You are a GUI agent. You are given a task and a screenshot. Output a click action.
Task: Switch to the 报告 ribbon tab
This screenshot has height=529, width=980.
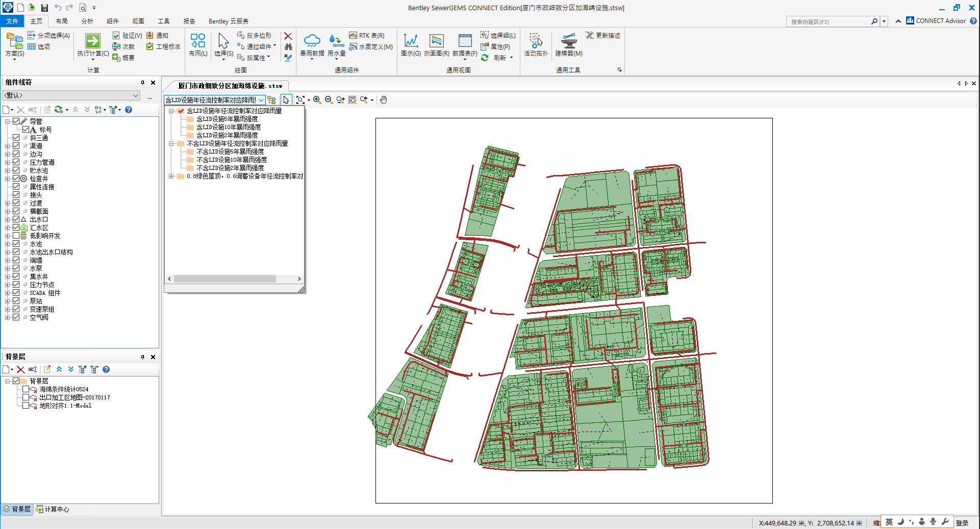pos(189,21)
